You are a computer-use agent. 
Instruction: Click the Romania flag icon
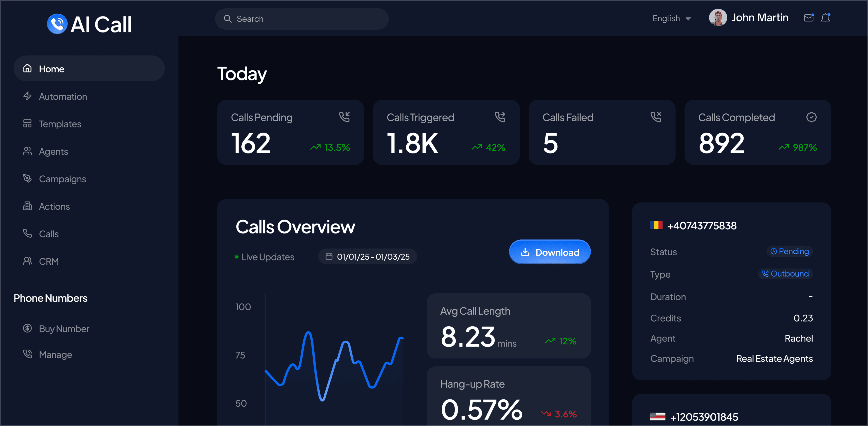[656, 225]
